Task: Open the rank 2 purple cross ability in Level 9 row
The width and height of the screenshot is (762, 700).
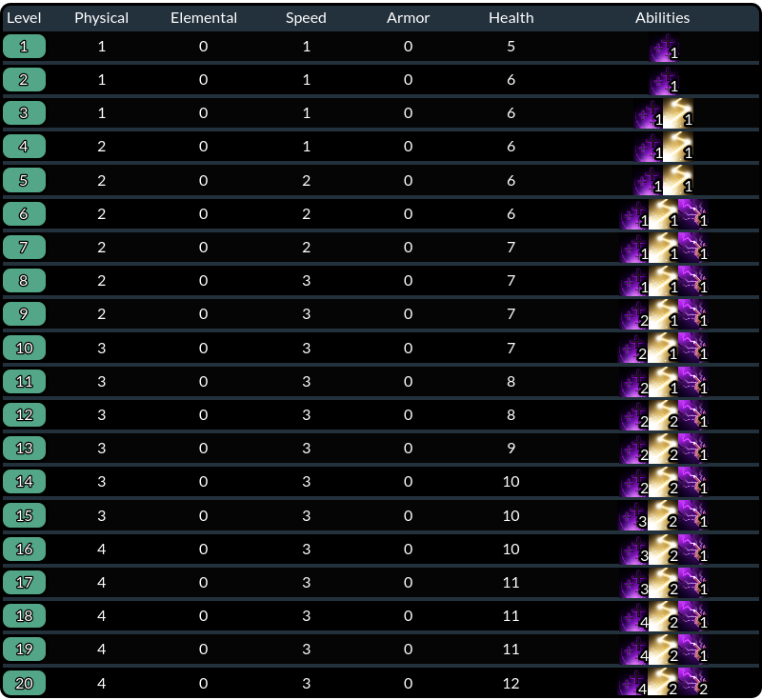Action: click(634, 314)
